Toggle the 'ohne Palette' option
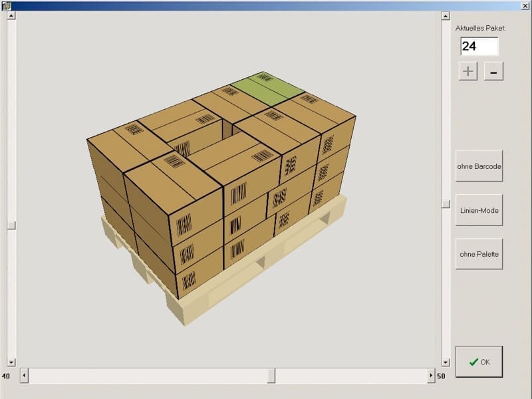The height and width of the screenshot is (399, 532). 479,254
